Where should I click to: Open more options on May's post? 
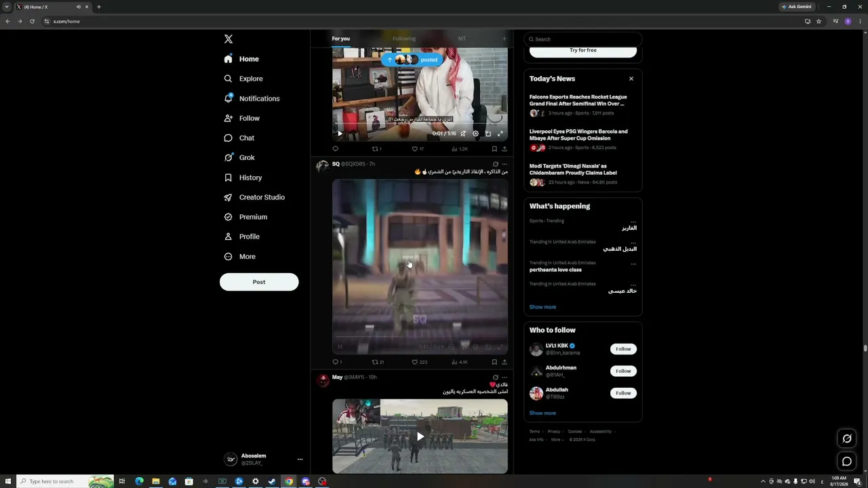(505, 378)
